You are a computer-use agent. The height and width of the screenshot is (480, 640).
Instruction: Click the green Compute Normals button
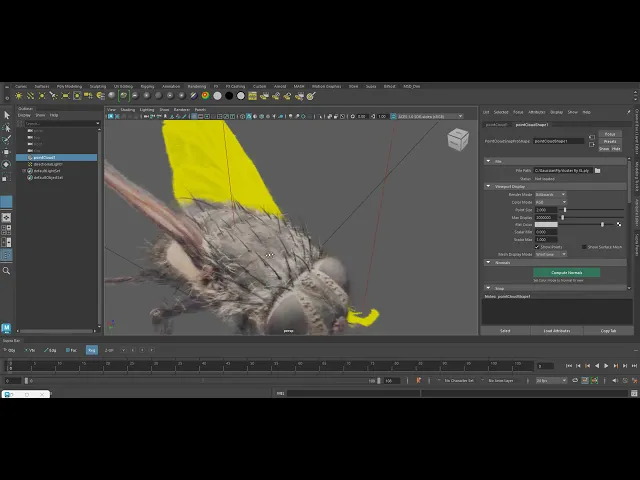pos(567,272)
